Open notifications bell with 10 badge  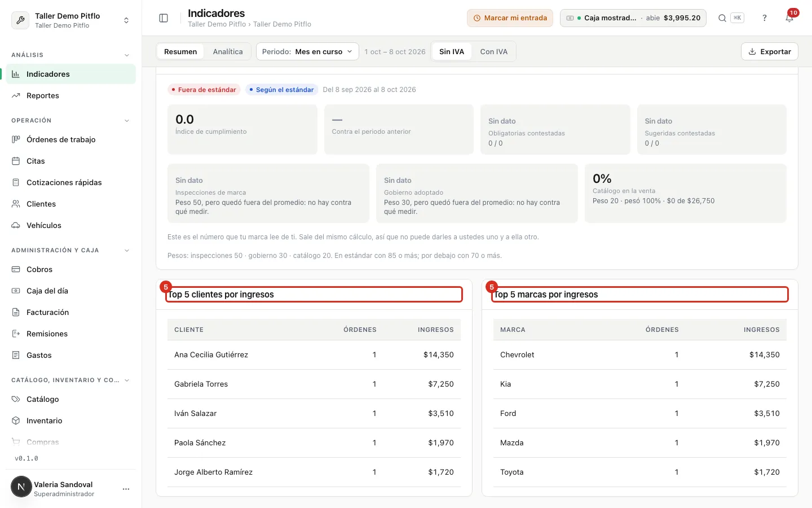coord(789,18)
